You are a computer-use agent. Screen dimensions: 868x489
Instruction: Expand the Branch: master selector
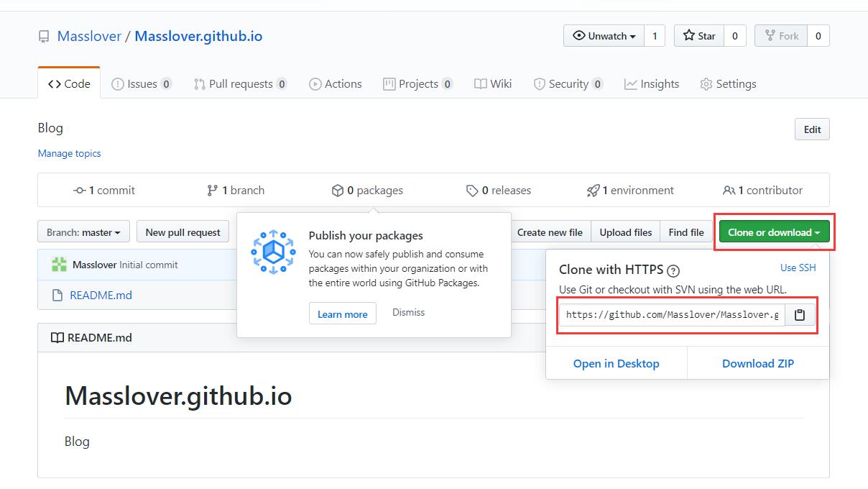83,232
